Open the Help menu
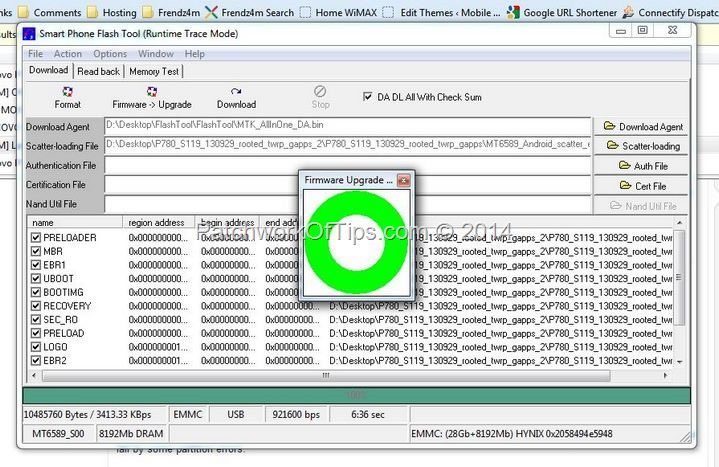719x467 pixels. point(194,54)
